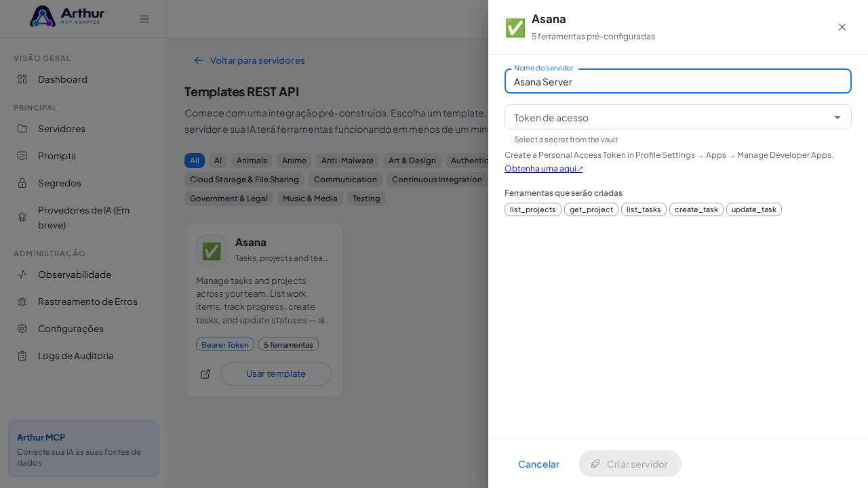Viewport: 868px width, 488px height.
Task: Filter templates by AI category
Action: coord(218,161)
